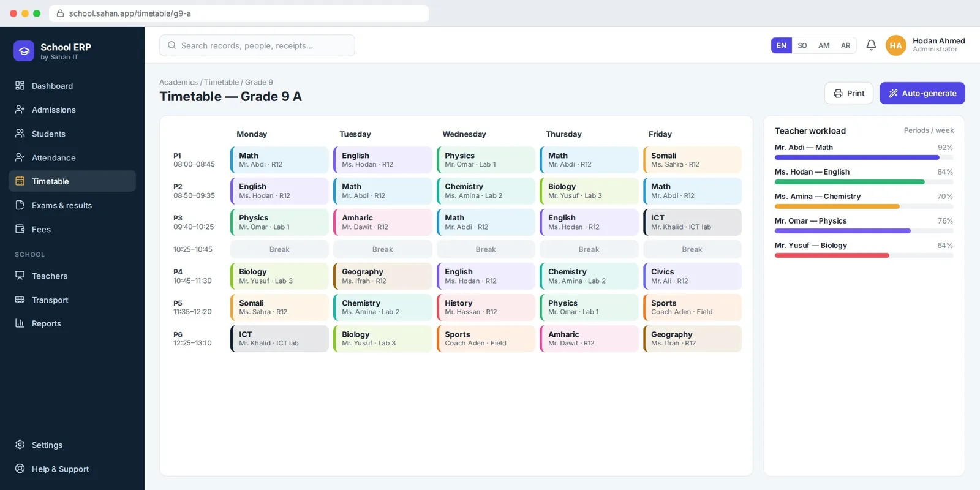
Task: Open Friday P5 Sports lesson card
Action: 692,307
